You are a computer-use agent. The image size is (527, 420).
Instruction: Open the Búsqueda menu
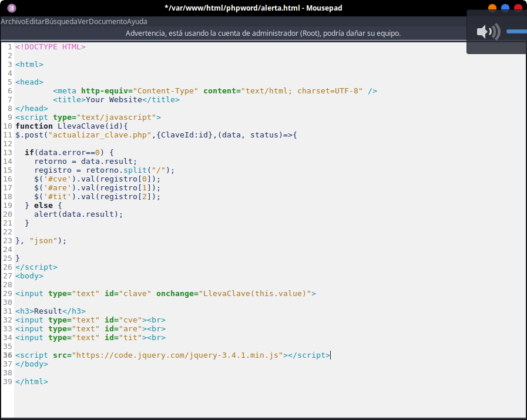(x=61, y=22)
